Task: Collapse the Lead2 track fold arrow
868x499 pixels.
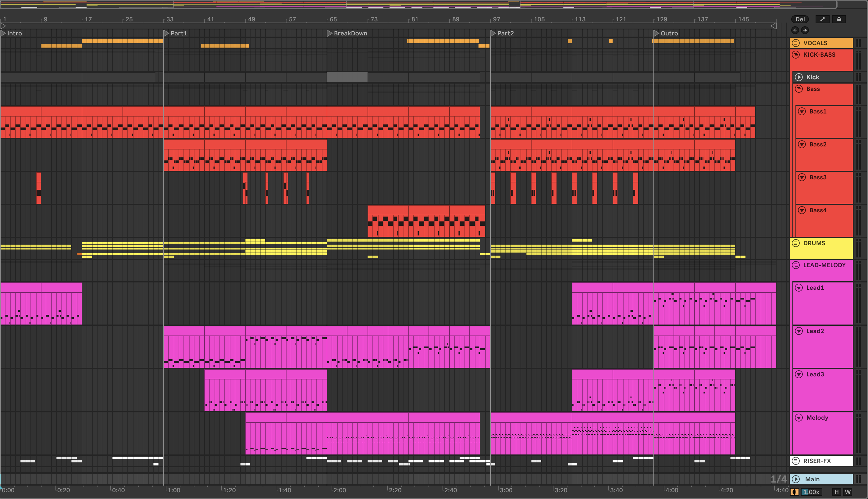Action: [x=799, y=331]
